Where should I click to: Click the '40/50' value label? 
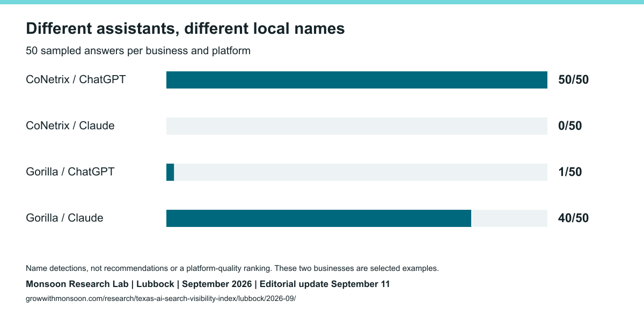[x=573, y=218]
